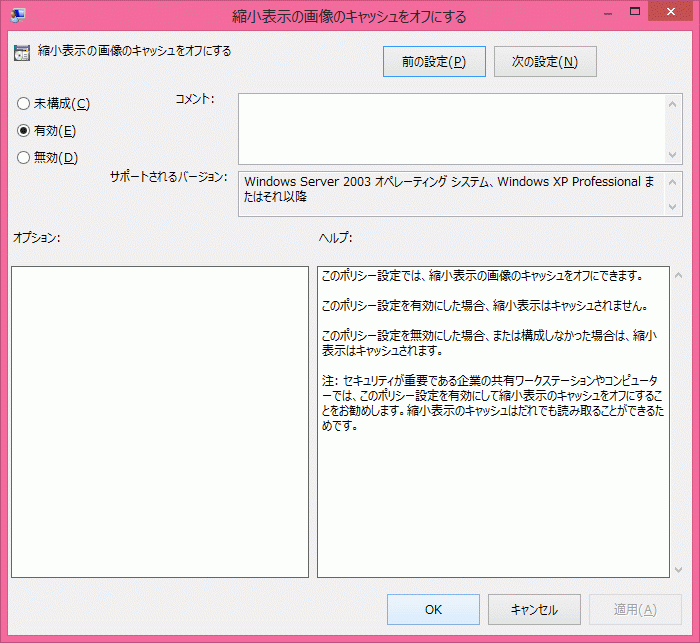Maximize the dialog window
The width and height of the screenshot is (700, 643).
click(635, 12)
